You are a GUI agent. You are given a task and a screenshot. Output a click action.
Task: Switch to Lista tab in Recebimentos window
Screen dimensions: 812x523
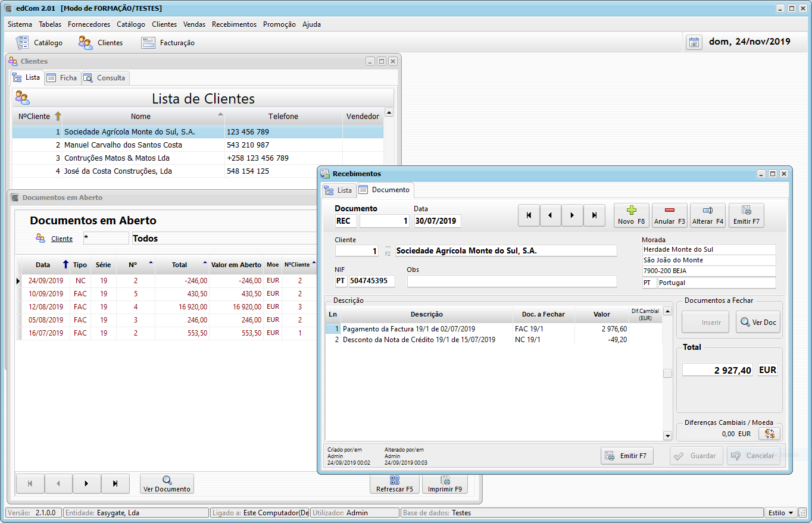tap(338, 190)
